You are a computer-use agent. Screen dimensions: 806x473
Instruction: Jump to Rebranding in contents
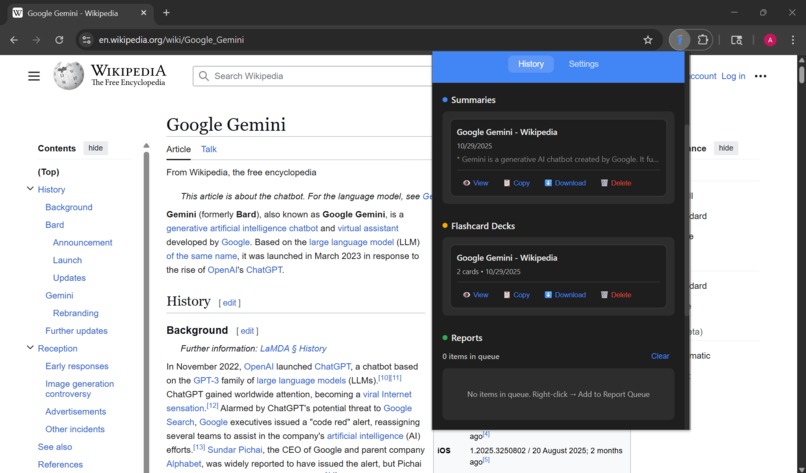(76, 313)
